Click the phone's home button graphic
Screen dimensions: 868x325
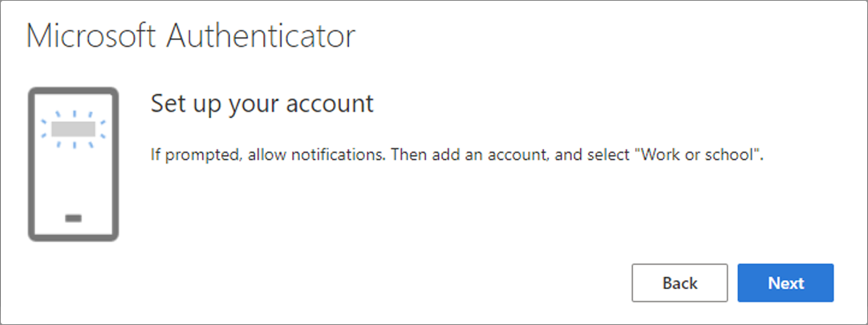[x=73, y=218]
